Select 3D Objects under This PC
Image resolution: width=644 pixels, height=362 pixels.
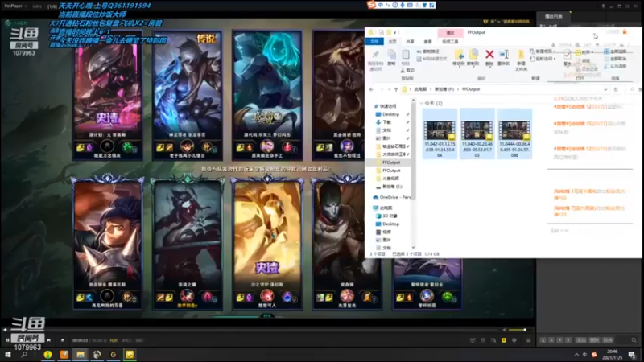(x=386, y=216)
